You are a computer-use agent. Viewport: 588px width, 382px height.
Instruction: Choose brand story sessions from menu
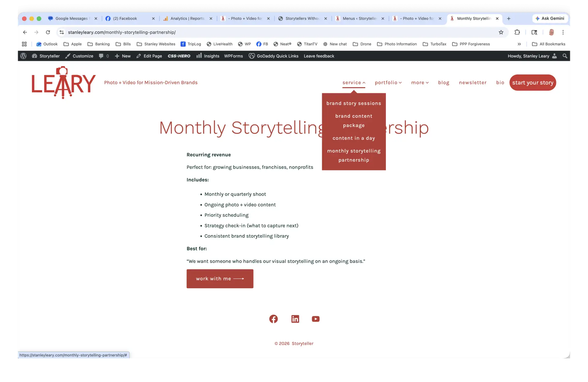click(x=354, y=103)
